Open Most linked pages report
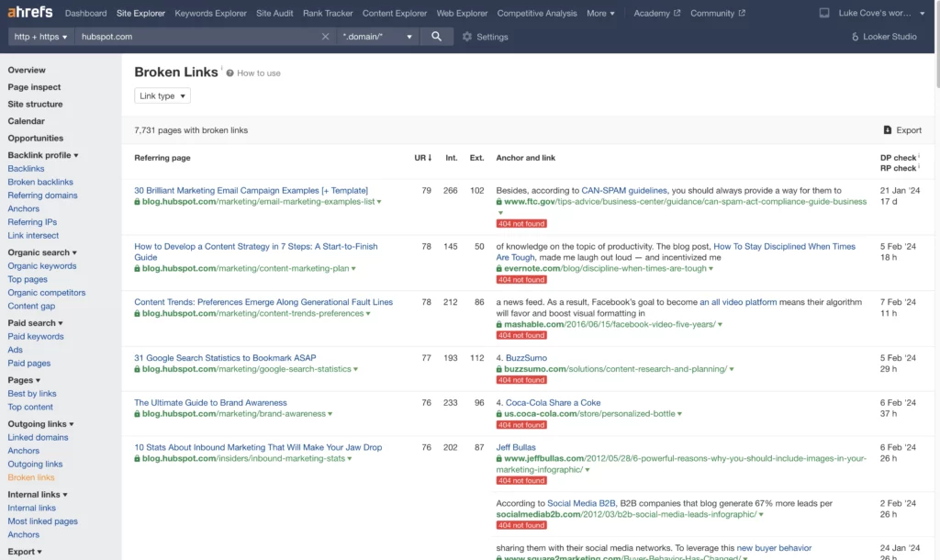 pos(42,521)
